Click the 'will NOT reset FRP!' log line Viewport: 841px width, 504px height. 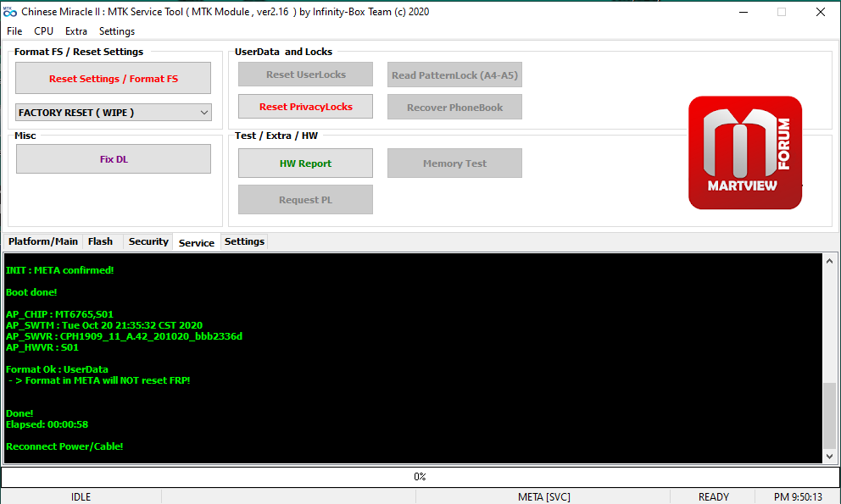point(99,380)
